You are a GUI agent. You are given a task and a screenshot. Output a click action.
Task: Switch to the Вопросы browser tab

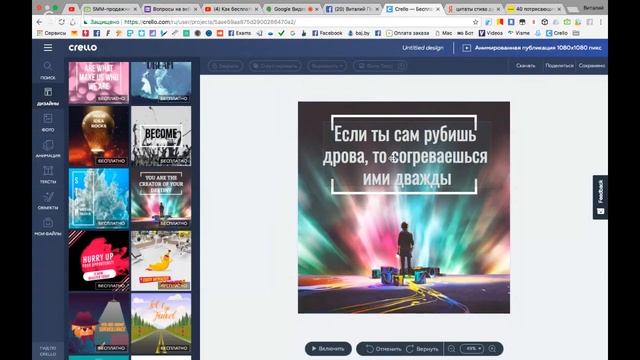pos(170,9)
